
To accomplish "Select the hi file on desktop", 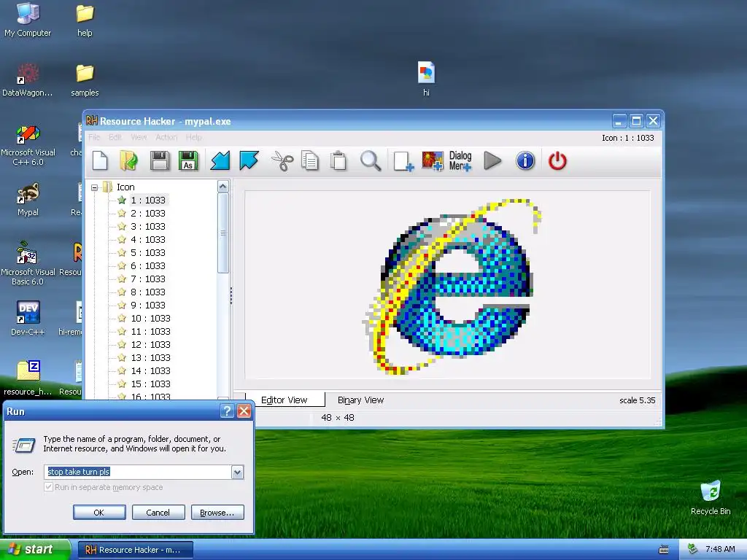I will point(426,79).
